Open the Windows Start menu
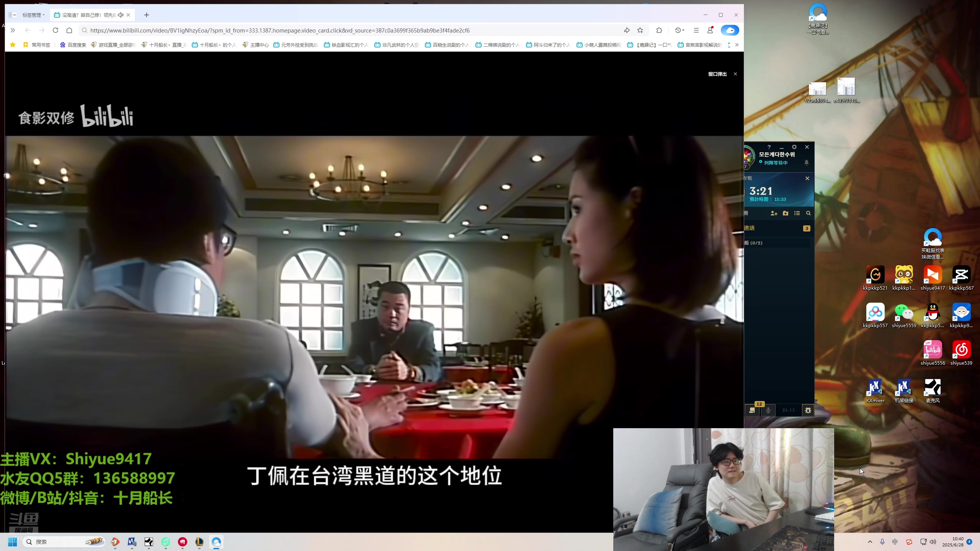This screenshot has height=551, width=980. point(12,542)
